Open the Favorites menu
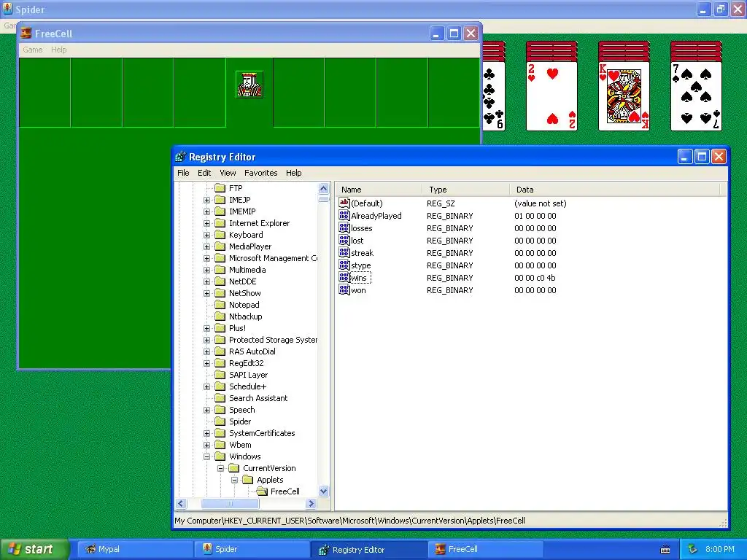747x560 pixels. [260, 173]
